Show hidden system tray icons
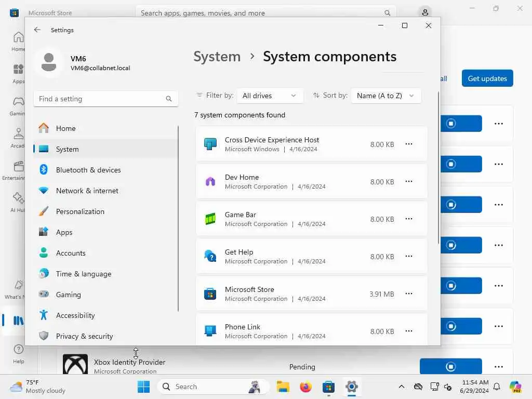This screenshot has height=399, width=532. 402,387
